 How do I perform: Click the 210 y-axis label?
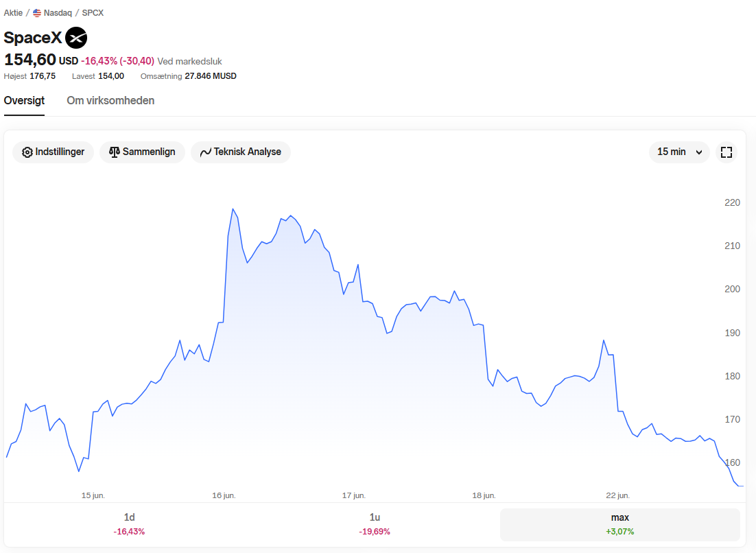(x=732, y=246)
